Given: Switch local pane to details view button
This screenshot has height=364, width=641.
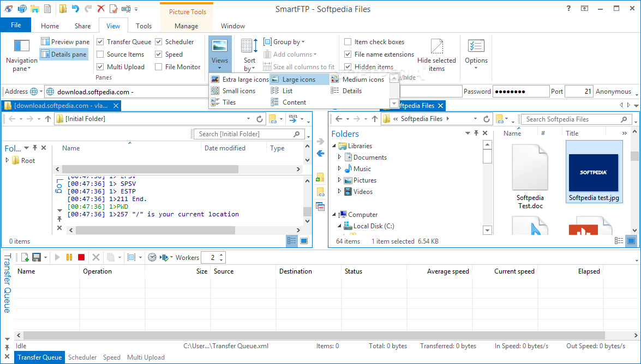Looking at the screenshot, I should click(x=619, y=241).
